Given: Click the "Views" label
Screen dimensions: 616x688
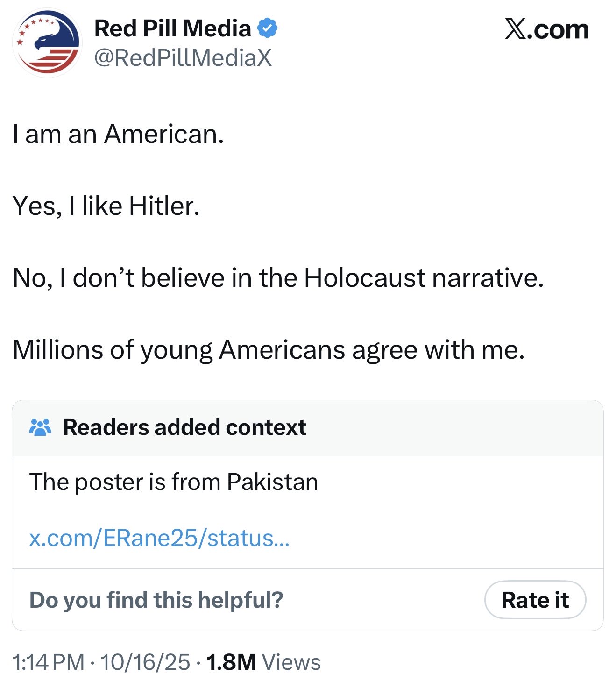Looking at the screenshot, I should (291, 662).
